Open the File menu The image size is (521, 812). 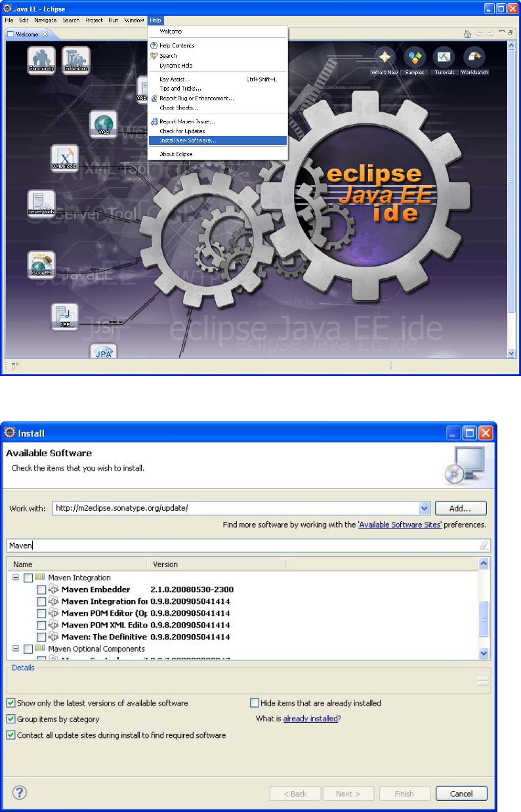click(x=9, y=20)
